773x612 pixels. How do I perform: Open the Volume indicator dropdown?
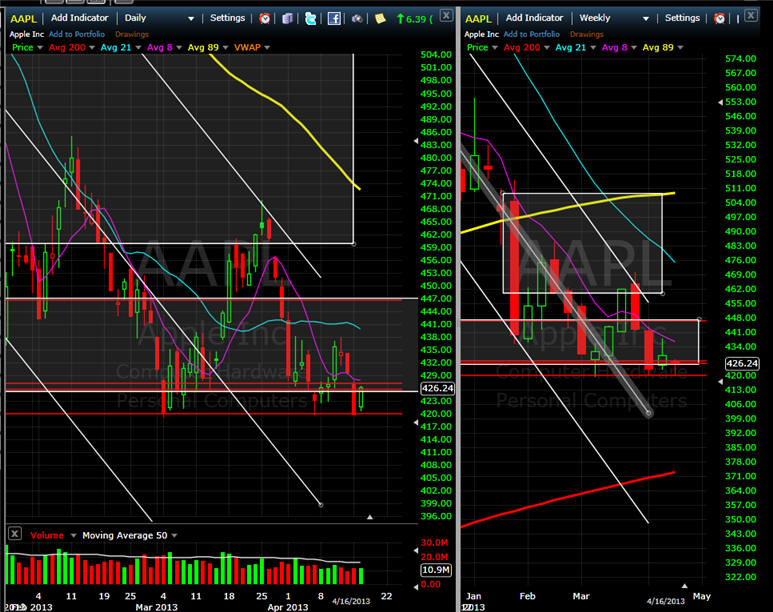(x=73, y=536)
